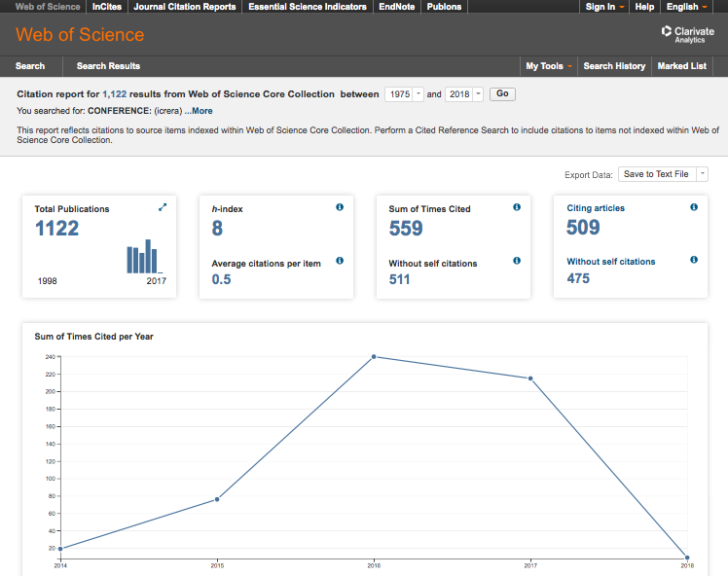Open the Citing articles link

click(596, 208)
